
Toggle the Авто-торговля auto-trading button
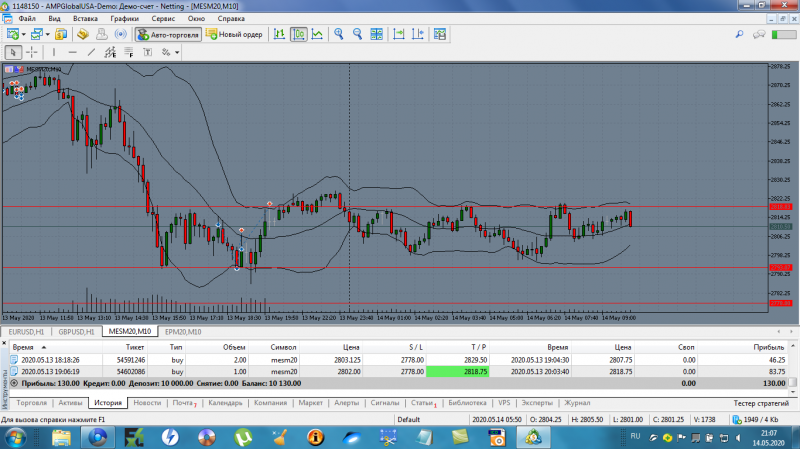pyautogui.click(x=167, y=34)
